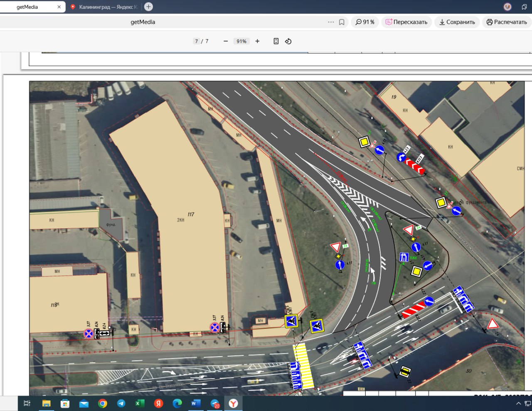Click the Пересказать button
Image resolution: width=532 pixels, height=411 pixels.
406,22
